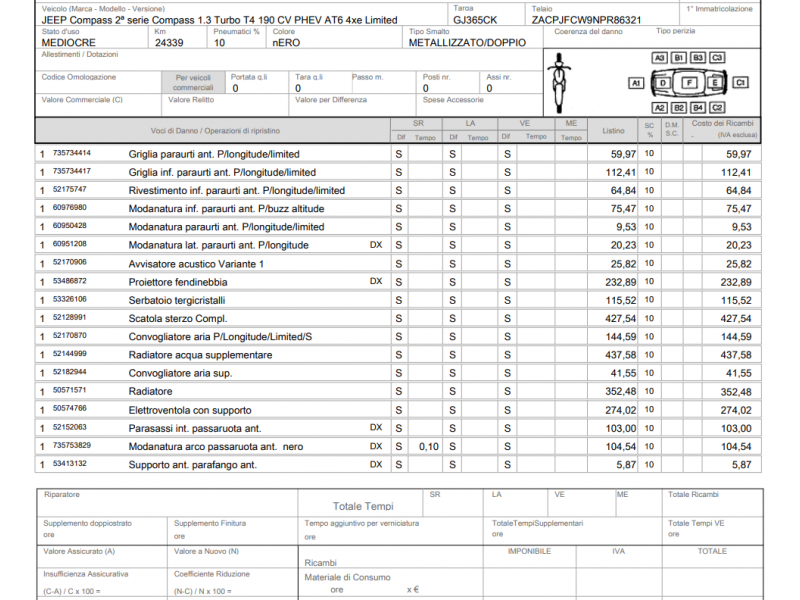Click the "Riparatore" field label

pos(62,494)
